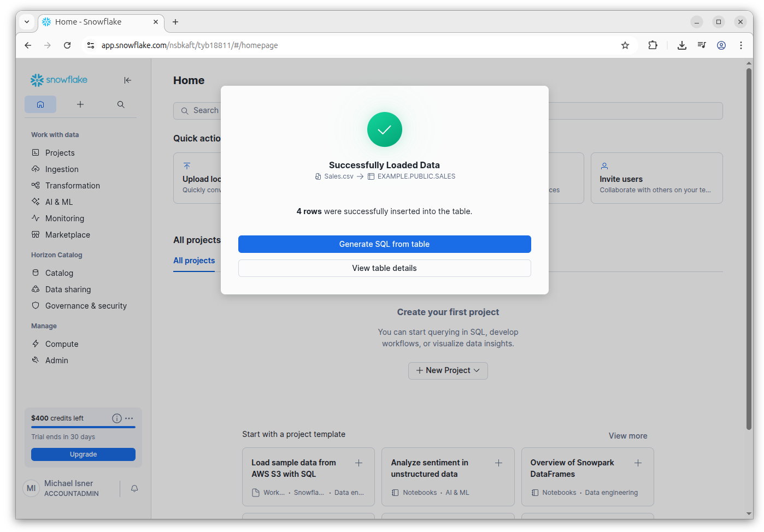
Task: Click the Home icon in the sidebar
Action: pyautogui.click(x=40, y=104)
